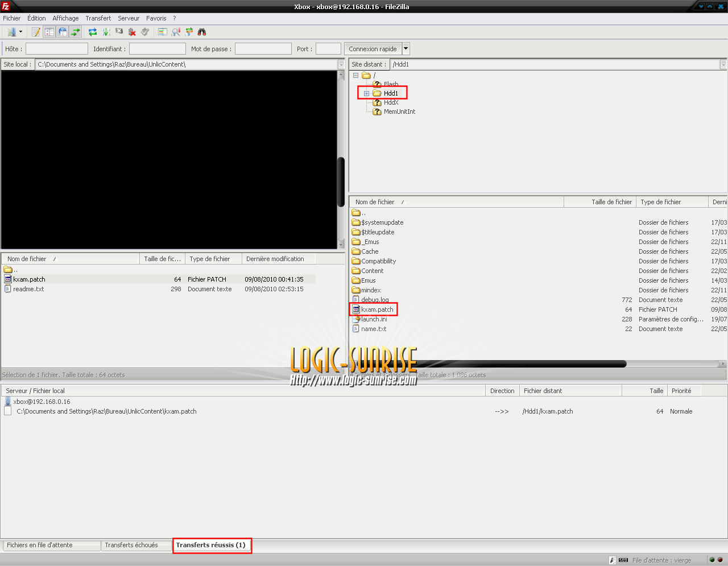Switch to Transferts réussis (1) tab

[212, 545]
